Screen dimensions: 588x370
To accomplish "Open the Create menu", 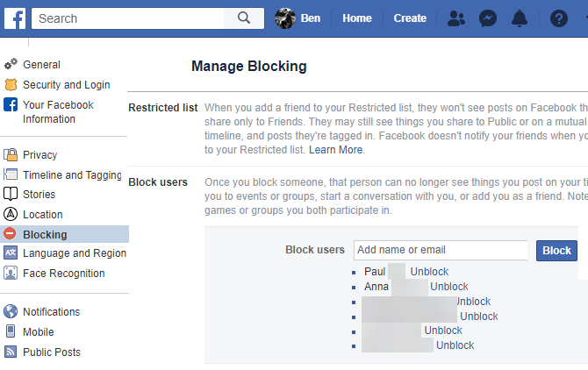I will tap(410, 18).
